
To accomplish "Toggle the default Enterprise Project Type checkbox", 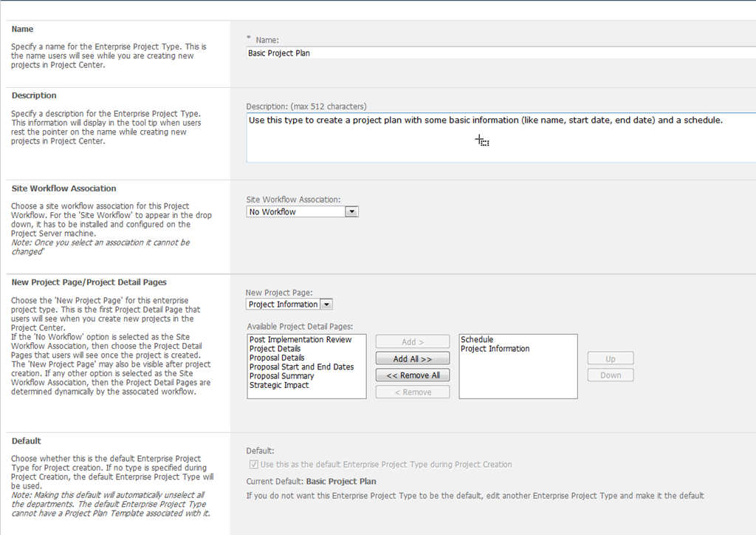I will coord(254,465).
